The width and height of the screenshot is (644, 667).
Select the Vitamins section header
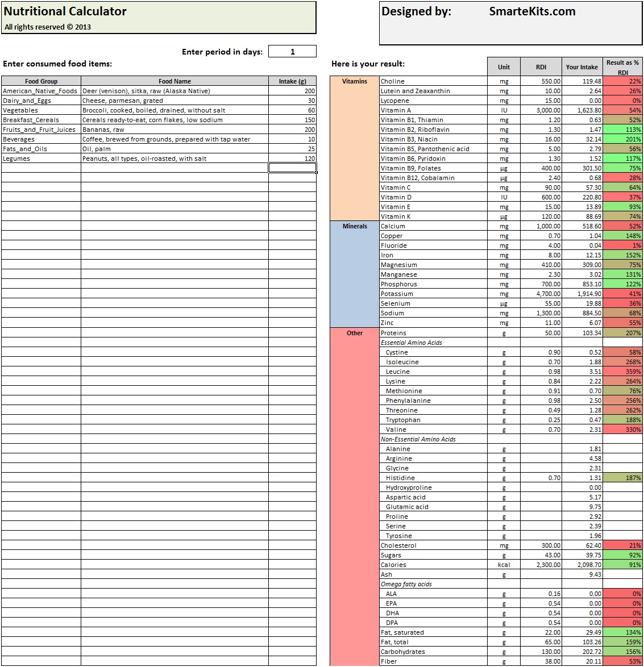point(354,81)
